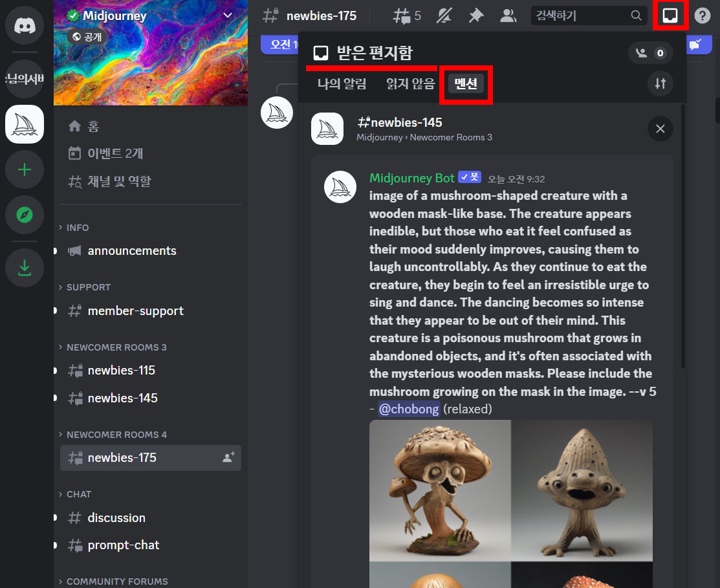Open Midjourney server dropdown chevron
This screenshot has height=588, width=720.
click(x=227, y=15)
